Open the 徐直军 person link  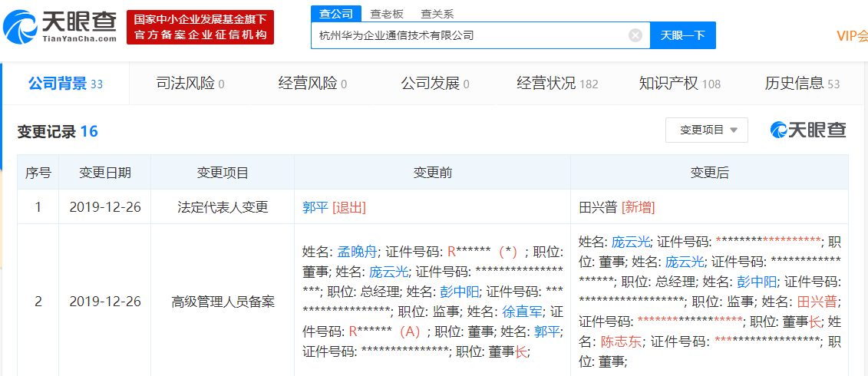pos(523,312)
